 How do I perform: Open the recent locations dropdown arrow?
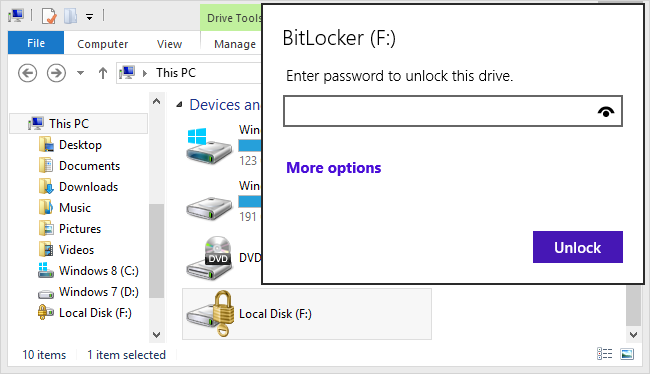80,73
